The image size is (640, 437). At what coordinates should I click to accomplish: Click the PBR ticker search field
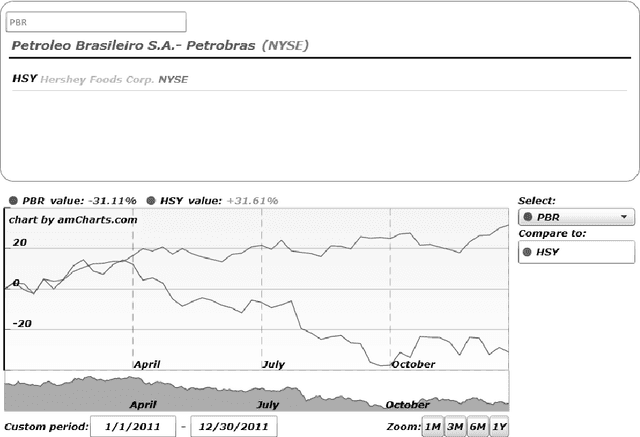tap(96, 22)
